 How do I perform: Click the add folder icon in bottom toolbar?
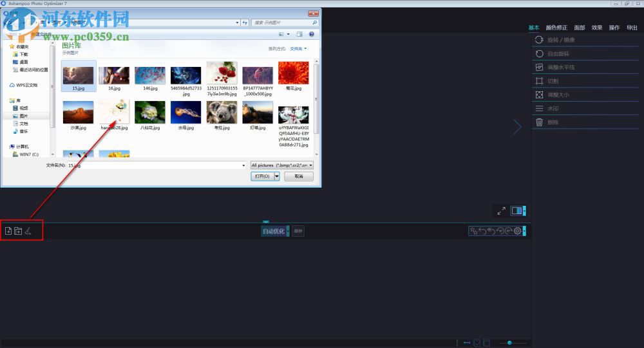(18, 231)
